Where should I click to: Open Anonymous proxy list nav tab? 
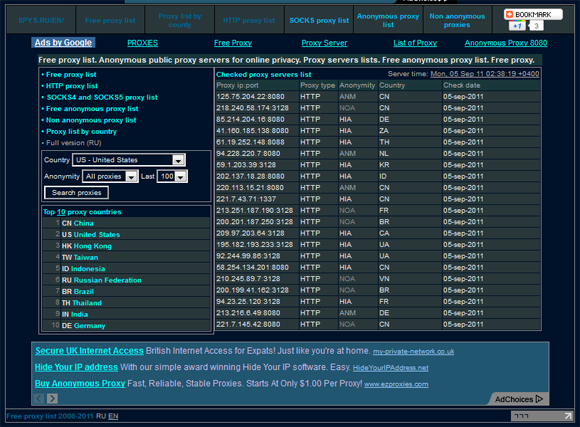click(388, 20)
